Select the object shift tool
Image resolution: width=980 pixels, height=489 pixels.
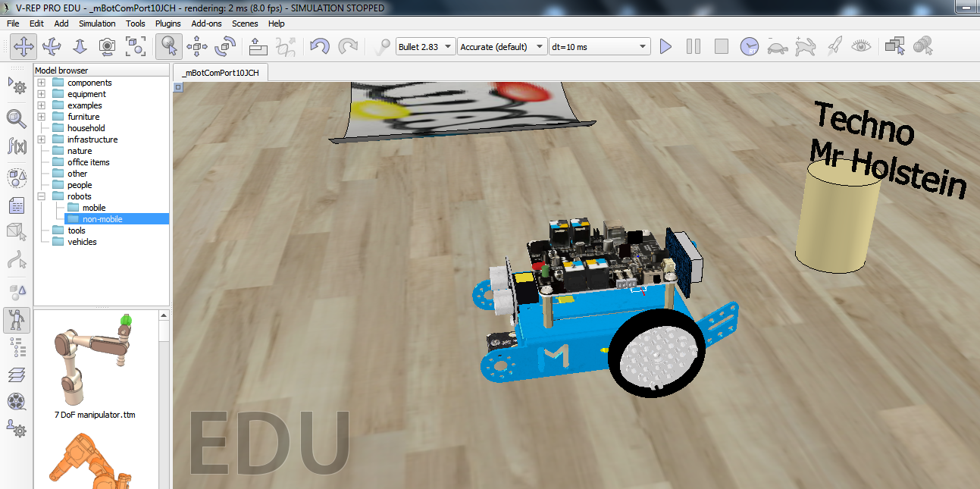[197, 46]
